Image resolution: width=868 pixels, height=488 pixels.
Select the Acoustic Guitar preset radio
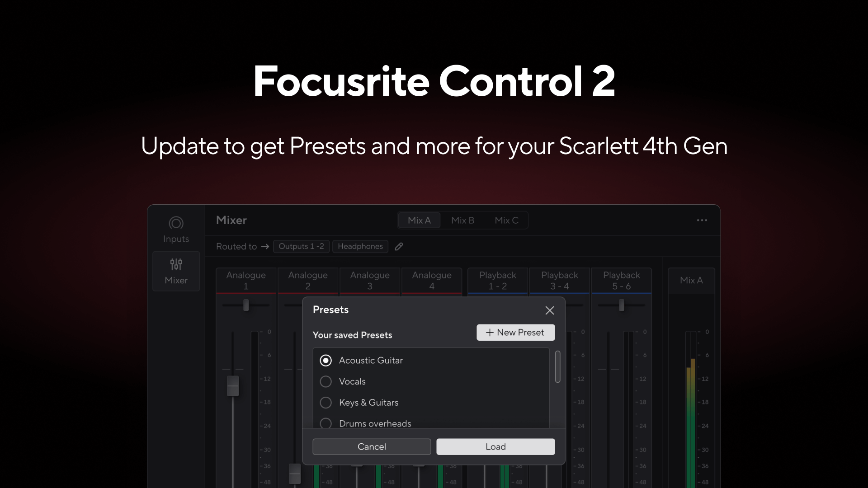pos(325,360)
